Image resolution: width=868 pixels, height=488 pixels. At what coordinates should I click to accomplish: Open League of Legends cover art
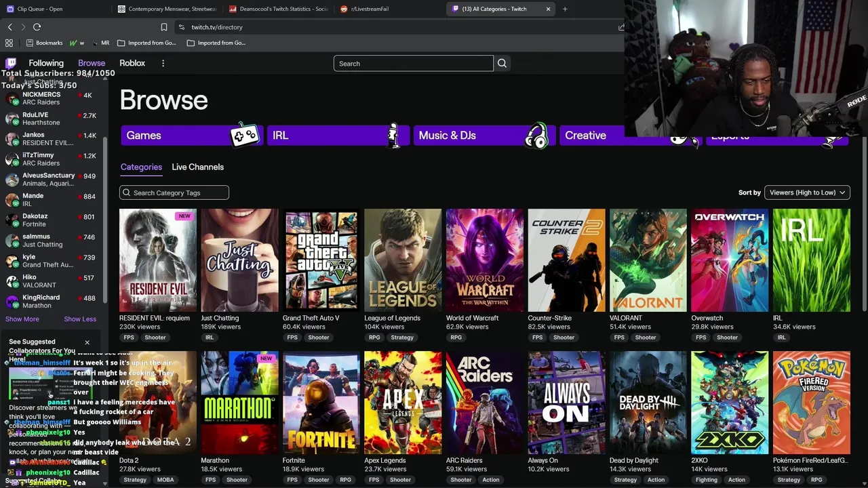click(x=403, y=260)
